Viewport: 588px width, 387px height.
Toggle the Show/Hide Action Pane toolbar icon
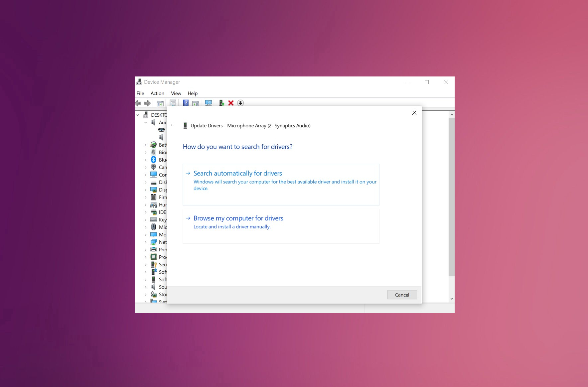[196, 103]
